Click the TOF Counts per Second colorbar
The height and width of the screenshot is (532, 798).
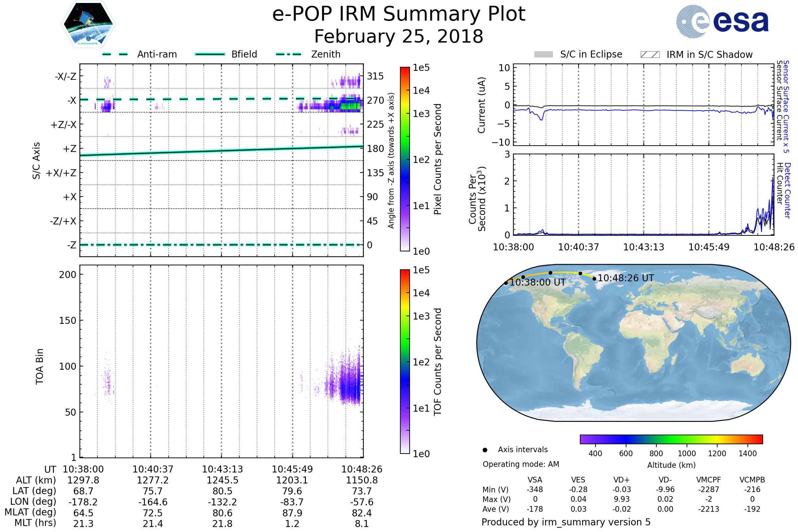pyautogui.click(x=405, y=361)
